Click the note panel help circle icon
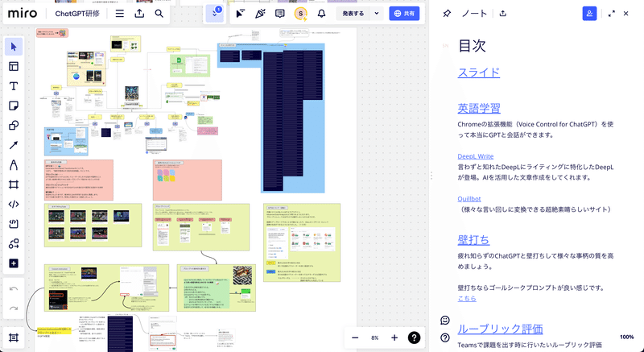644x352 pixels. [x=445, y=338]
